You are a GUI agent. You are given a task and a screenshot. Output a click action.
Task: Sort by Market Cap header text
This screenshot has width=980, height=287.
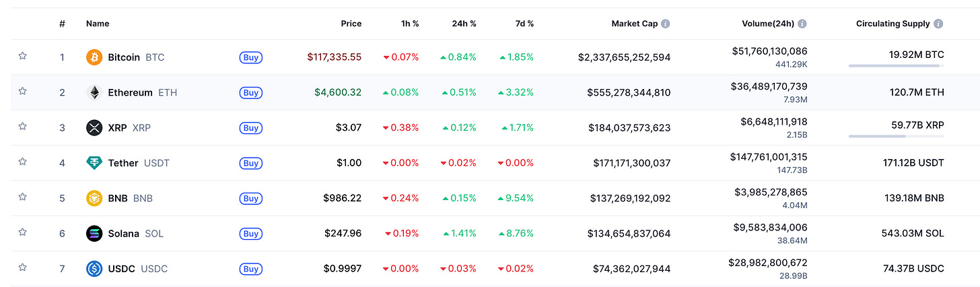pos(634,24)
